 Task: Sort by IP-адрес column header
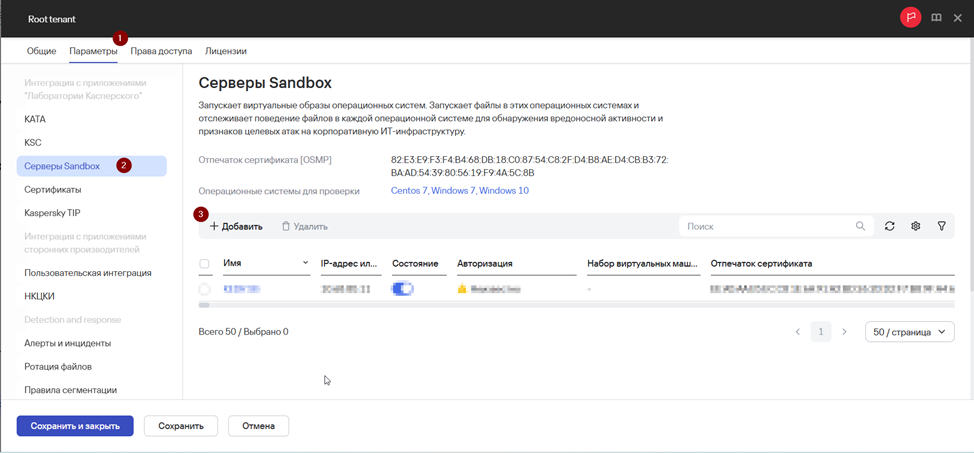350,263
